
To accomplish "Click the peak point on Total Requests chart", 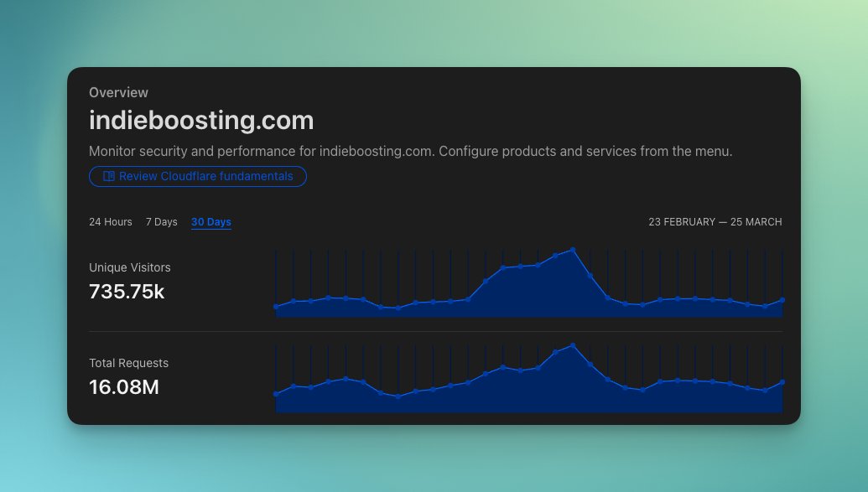I will [x=573, y=346].
